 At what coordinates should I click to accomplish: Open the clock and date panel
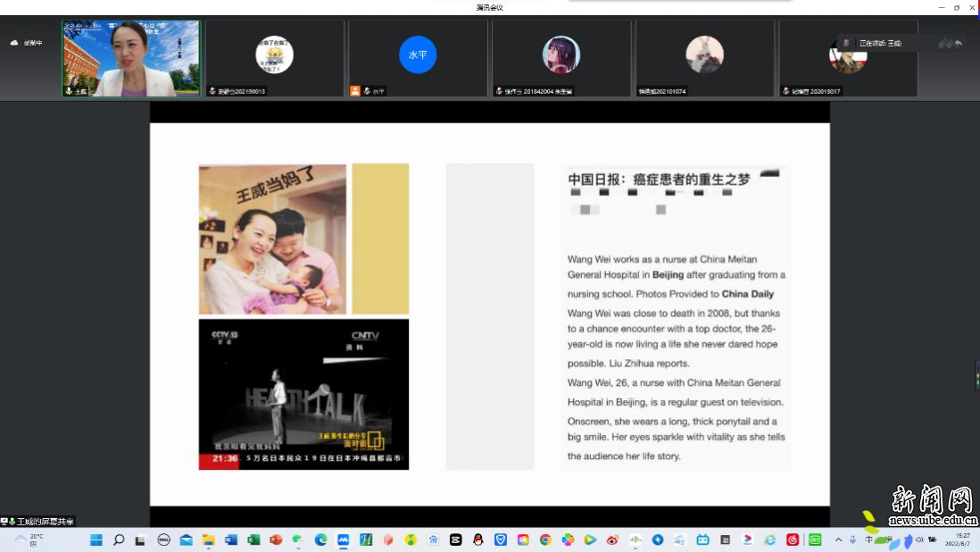click(x=958, y=540)
